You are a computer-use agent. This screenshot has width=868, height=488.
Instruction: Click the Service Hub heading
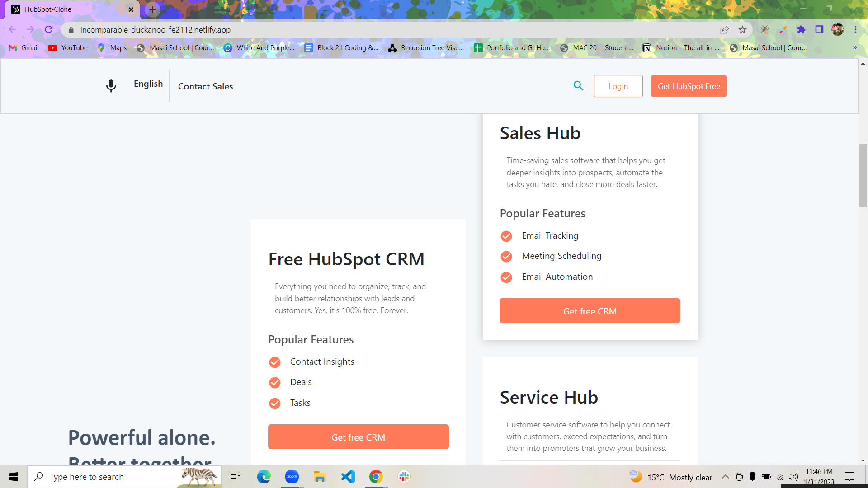click(x=549, y=398)
